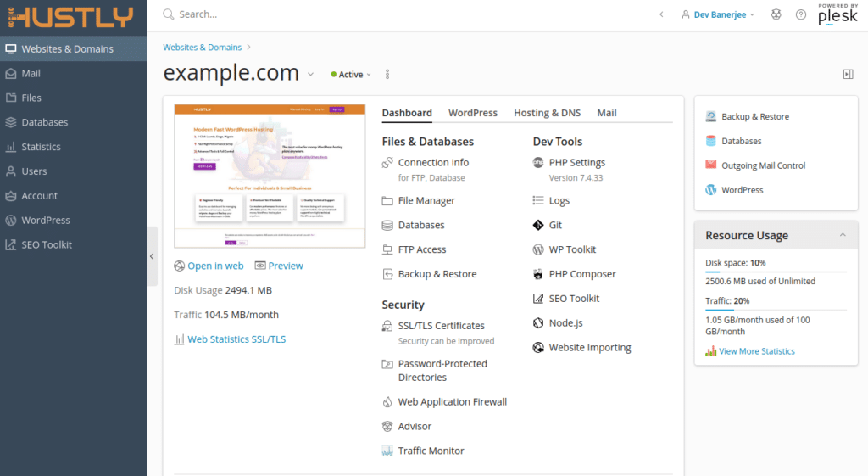Click 'for FTP, Database' text
868x476 pixels.
pos(431,178)
